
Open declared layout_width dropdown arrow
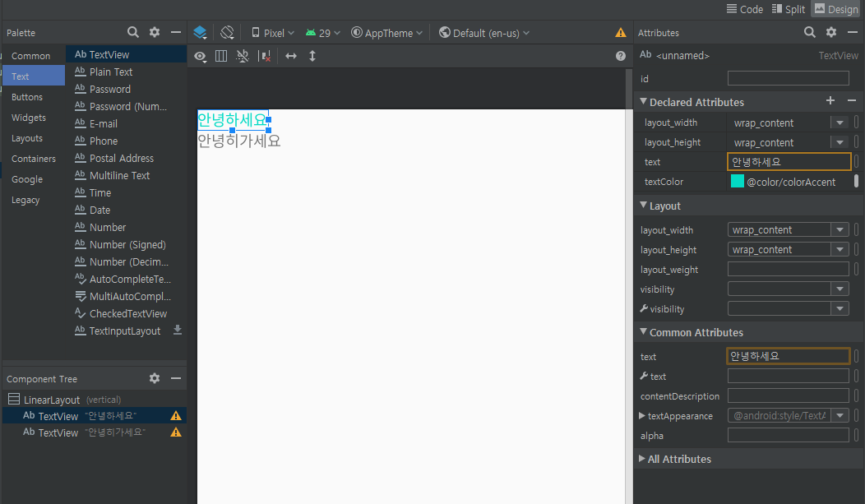(x=840, y=123)
